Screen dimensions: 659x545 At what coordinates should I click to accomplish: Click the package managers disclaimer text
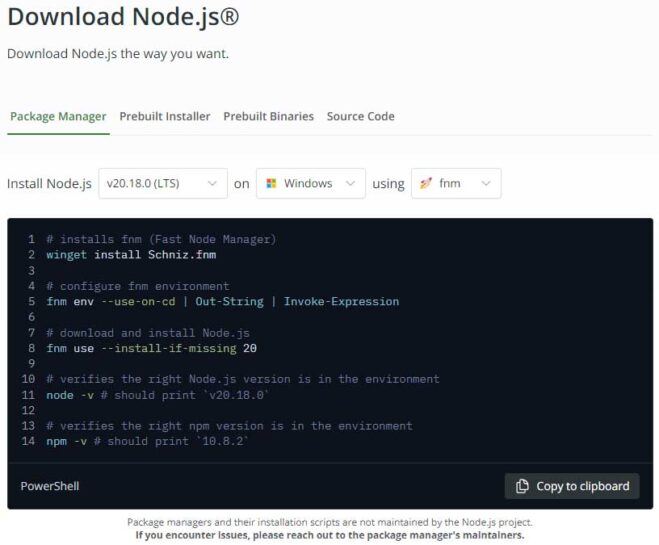(330, 522)
